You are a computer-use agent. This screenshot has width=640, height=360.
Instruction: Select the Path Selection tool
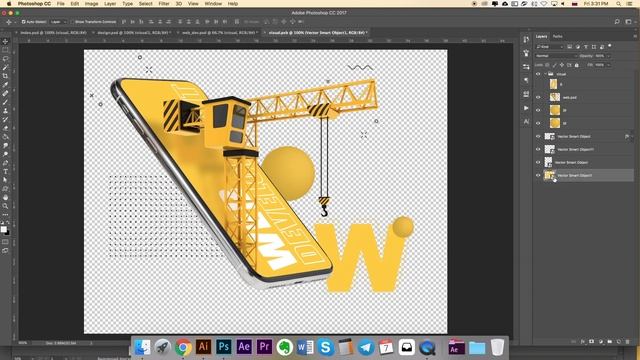(5, 180)
